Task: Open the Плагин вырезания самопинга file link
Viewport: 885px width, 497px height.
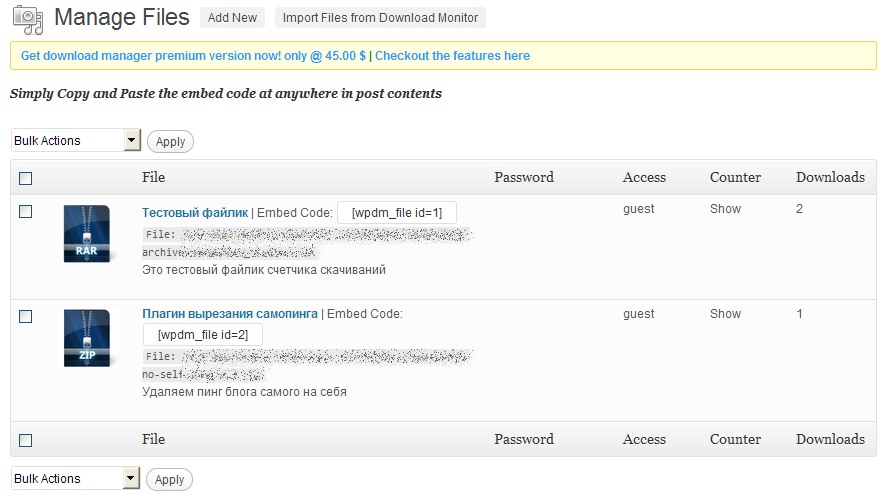Action: point(230,313)
